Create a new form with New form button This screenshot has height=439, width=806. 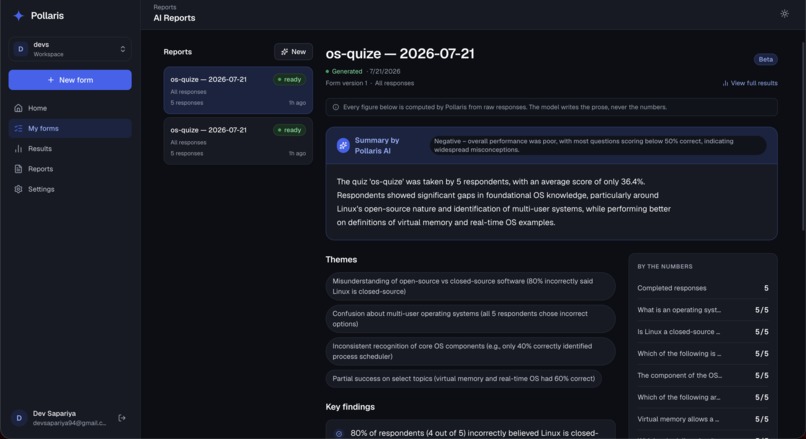click(x=70, y=80)
